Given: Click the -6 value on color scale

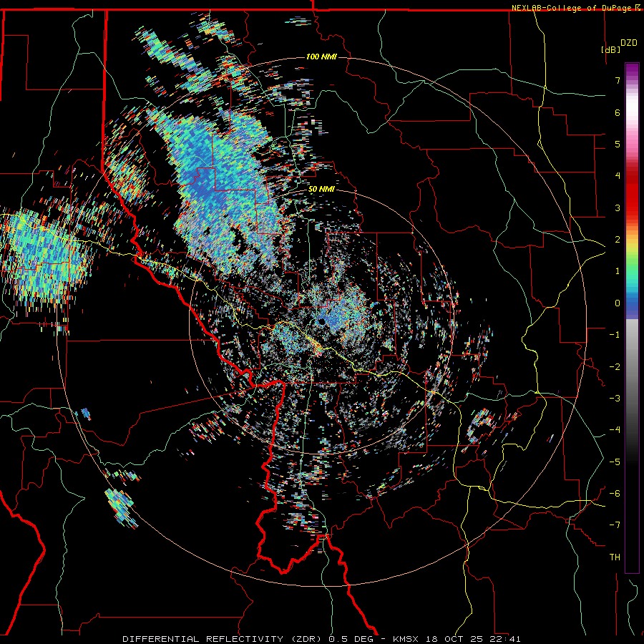Looking at the screenshot, I should (615, 494).
